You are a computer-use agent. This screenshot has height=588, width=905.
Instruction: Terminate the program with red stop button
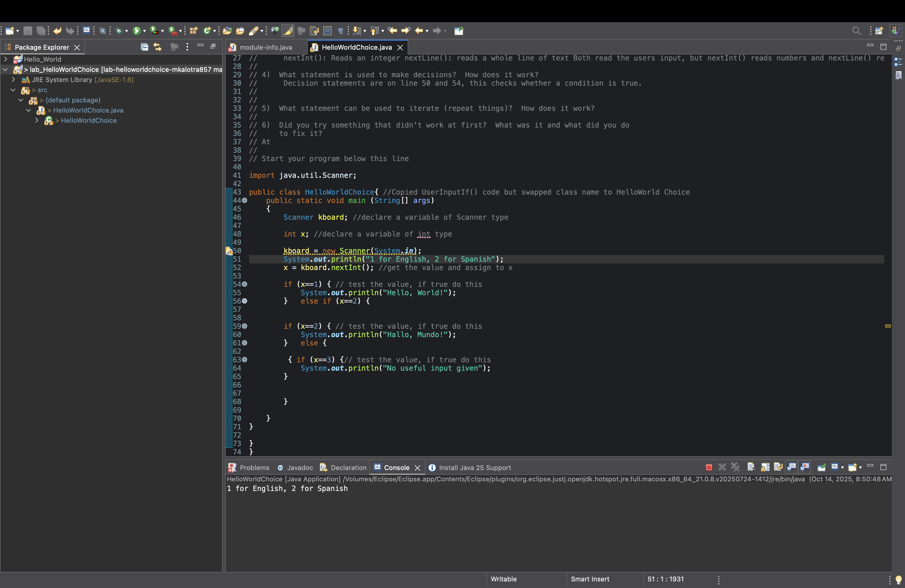point(709,467)
